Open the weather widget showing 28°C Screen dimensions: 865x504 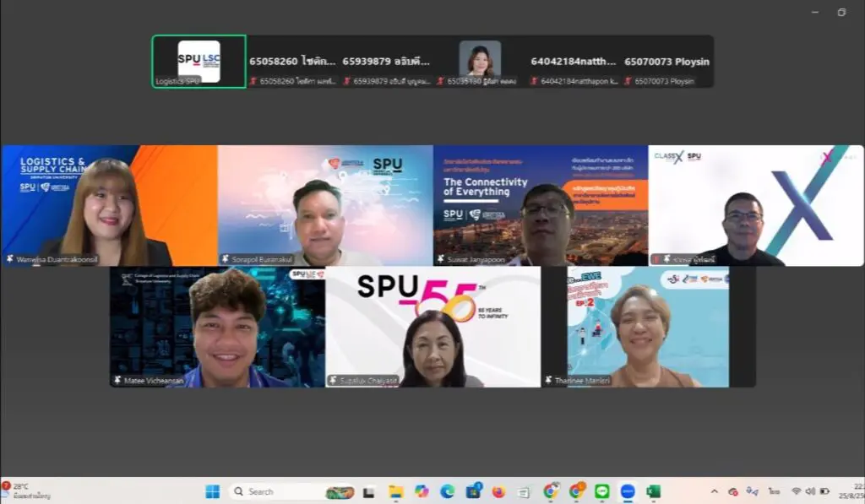[x=26, y=490]
